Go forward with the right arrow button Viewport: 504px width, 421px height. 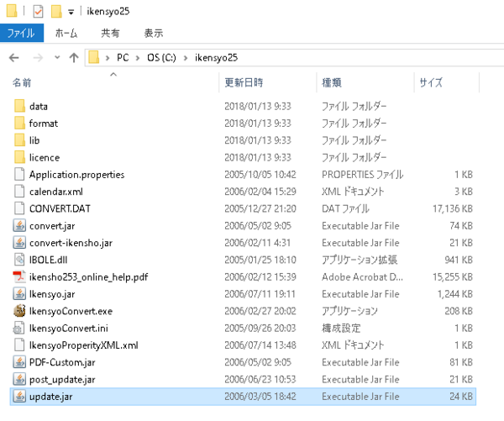tap(38, 58)
